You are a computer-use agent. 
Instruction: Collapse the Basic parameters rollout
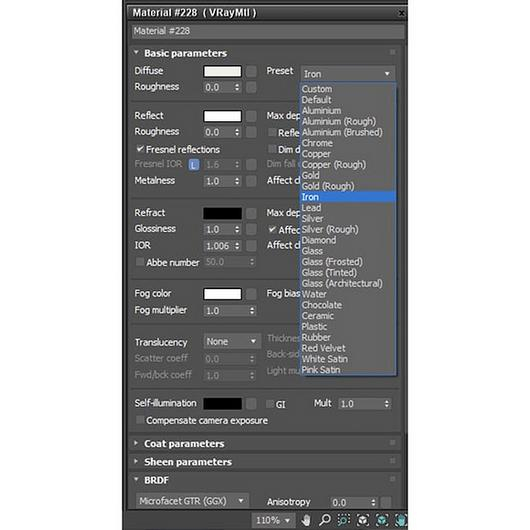pyautogui.click(x=136, y=52)
